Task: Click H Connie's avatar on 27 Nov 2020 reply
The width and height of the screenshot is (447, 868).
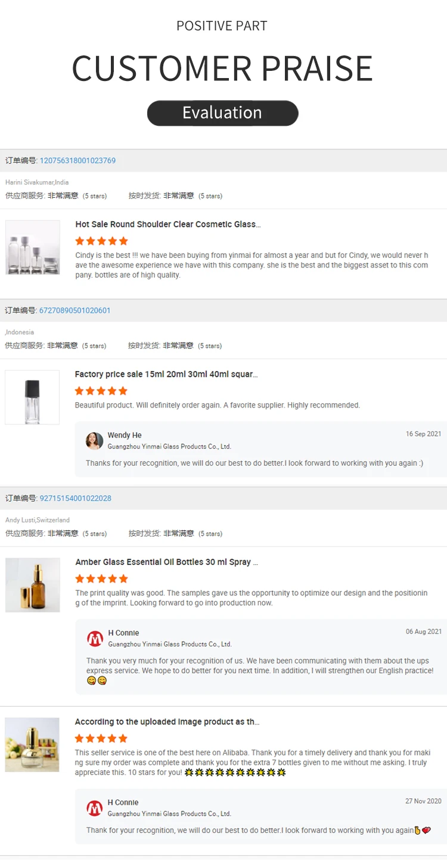Action: pos(95,808)
